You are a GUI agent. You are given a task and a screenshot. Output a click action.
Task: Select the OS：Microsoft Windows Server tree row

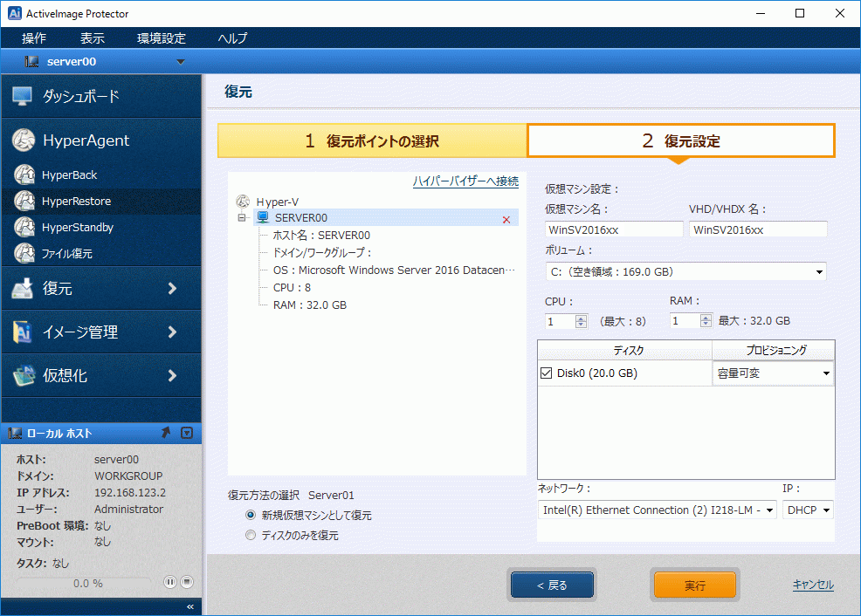coord(394,270)
